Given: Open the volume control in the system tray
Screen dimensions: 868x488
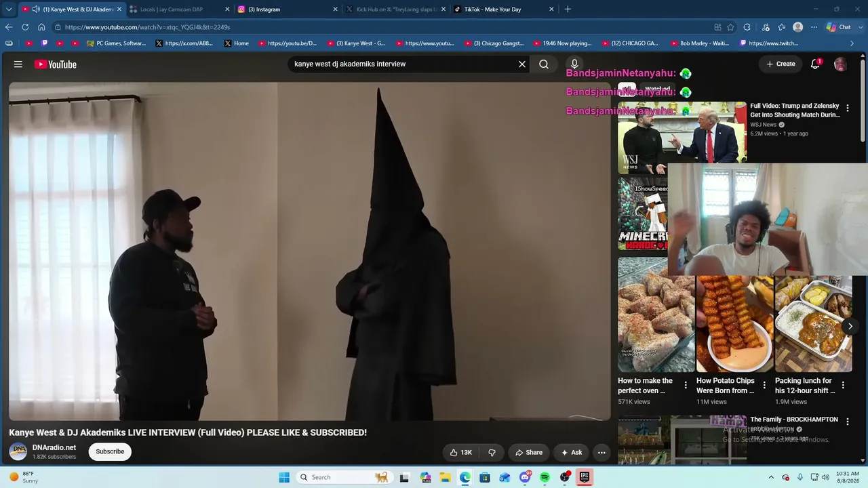Looking at the screenshot, I should pyautogui.click(x=825, y=477).
